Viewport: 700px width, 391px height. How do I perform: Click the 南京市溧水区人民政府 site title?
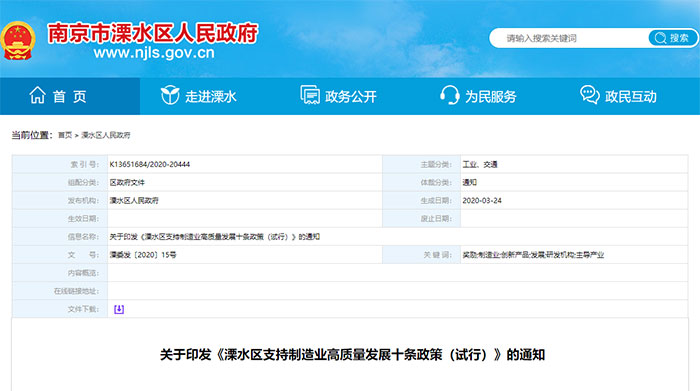[x=153, y=33]
